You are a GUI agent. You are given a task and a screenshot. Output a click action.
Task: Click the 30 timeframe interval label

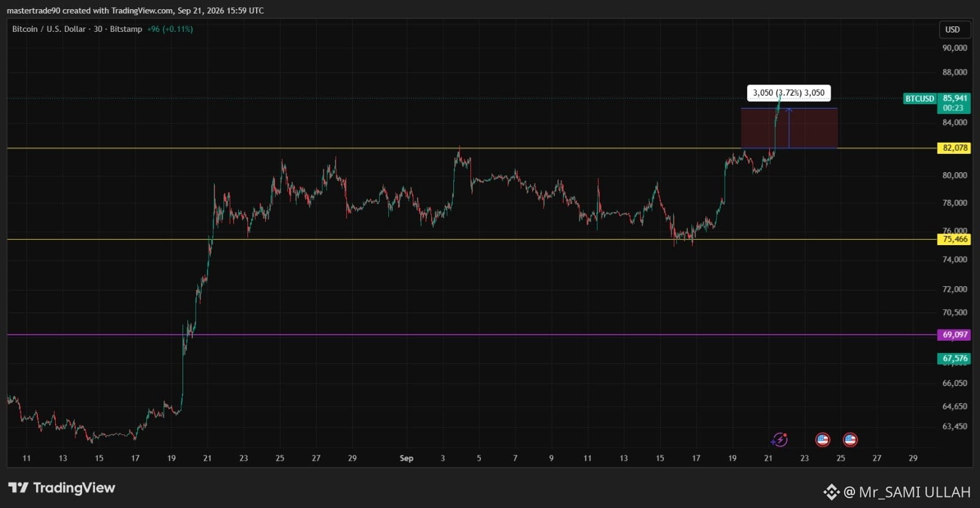click(x=98, y=29)
